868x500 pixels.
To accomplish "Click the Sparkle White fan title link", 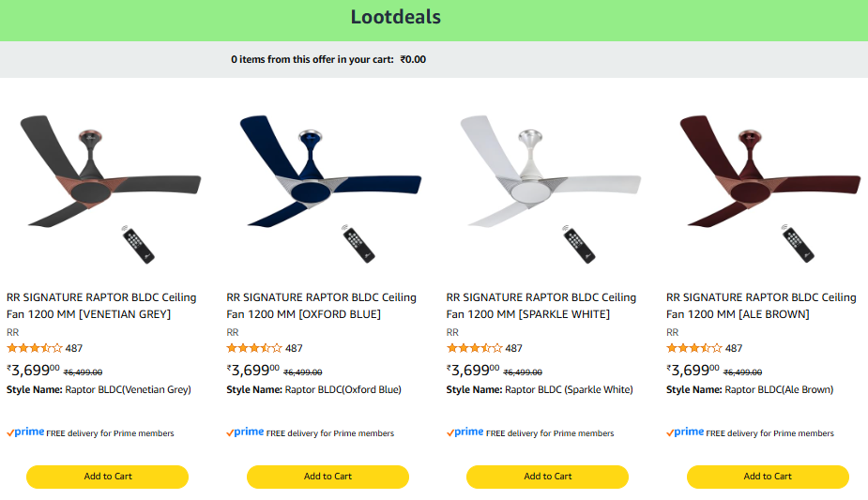I will point(541,306).
